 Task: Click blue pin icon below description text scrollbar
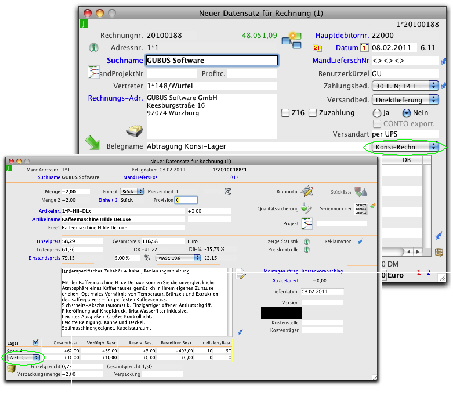(x=240, y=332)
